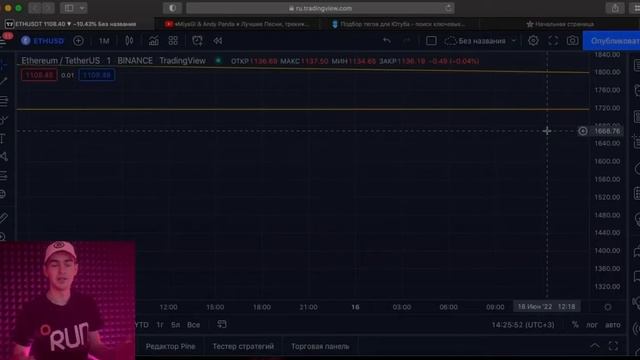Create a price alert
640x360 pixels.
pyautogui.click(x=197, y=41)
